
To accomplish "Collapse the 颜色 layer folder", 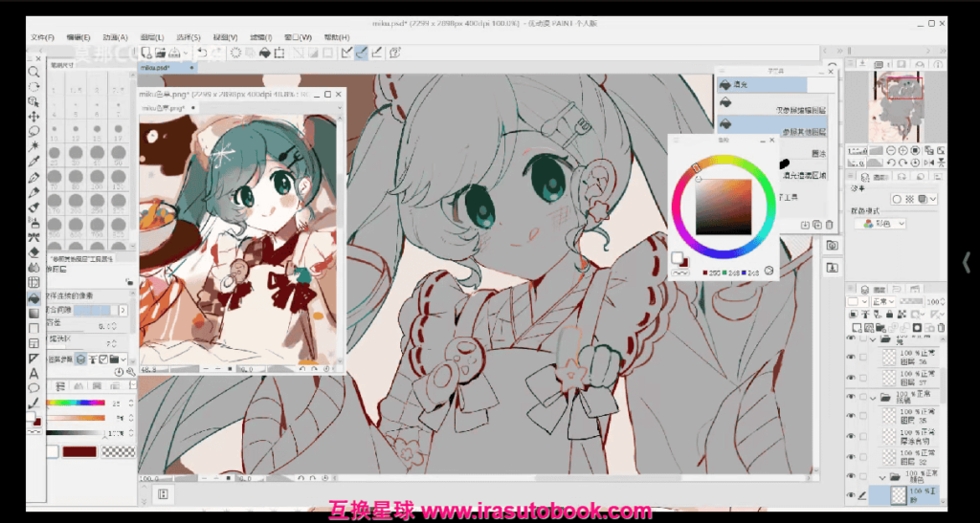I will (883, 477).
